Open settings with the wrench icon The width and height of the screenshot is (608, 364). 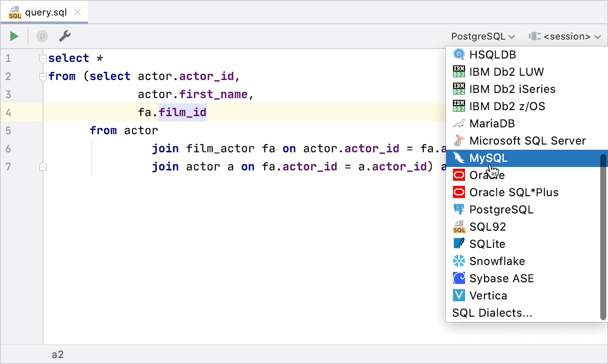[65, 36]
